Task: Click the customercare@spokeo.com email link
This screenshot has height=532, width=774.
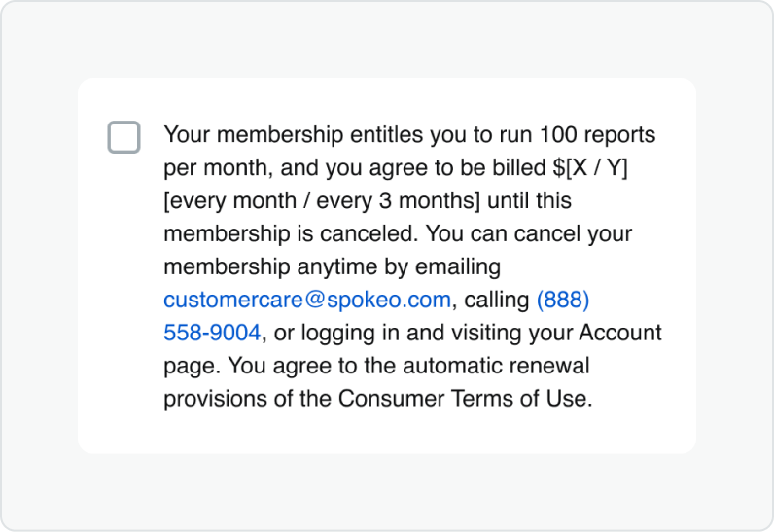Action: (x=306, y=300)
